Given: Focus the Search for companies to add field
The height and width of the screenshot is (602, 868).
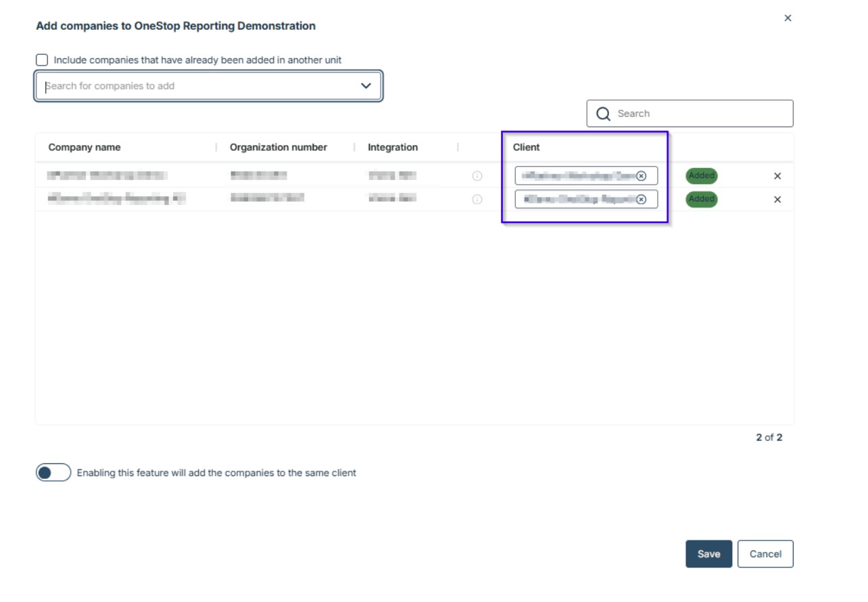Looking at the screenshot, I should (196, 86).
